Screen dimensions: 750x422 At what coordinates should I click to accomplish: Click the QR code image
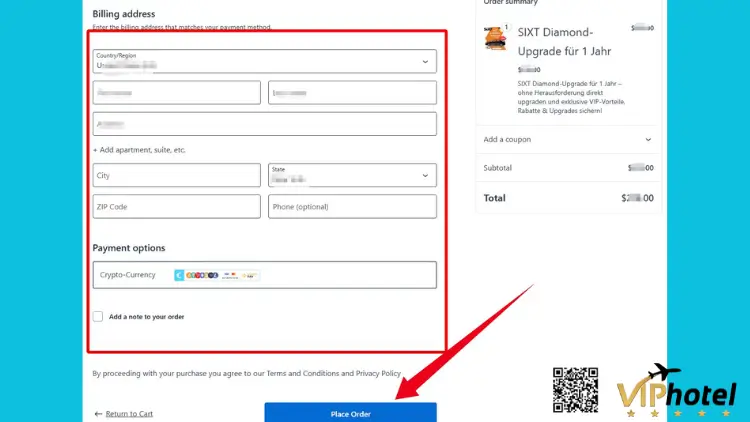click(x=575, y=391)
